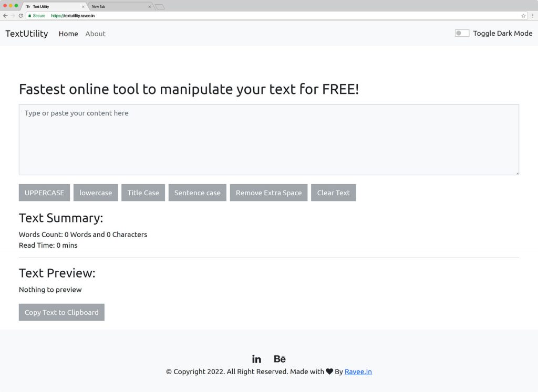Bookmark page with the star icon
Image resolution: width=538 pixels, height=392 pixels.
[523, 16]
